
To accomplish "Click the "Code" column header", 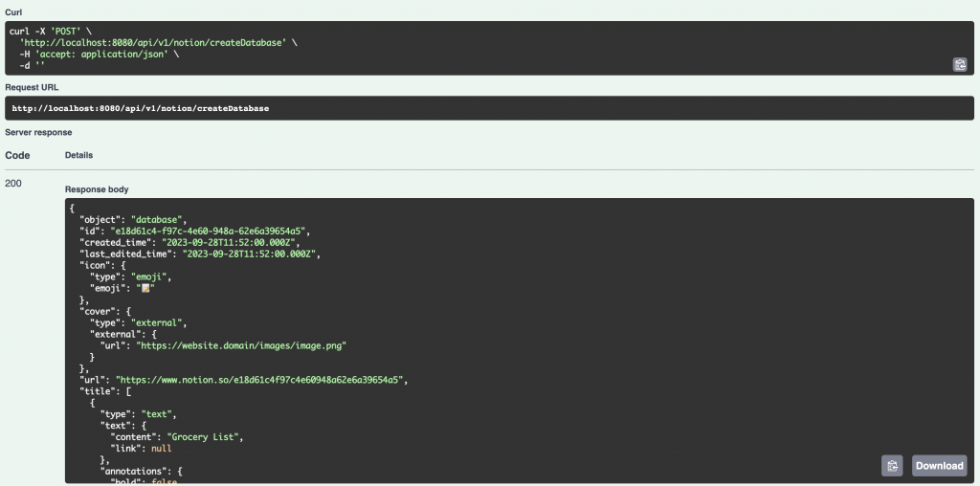I will pos(18,155).
